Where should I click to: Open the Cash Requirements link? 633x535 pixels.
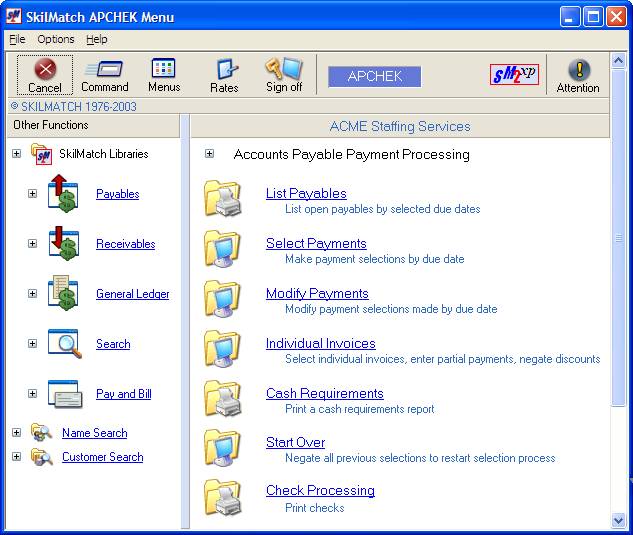coord(325,394)
